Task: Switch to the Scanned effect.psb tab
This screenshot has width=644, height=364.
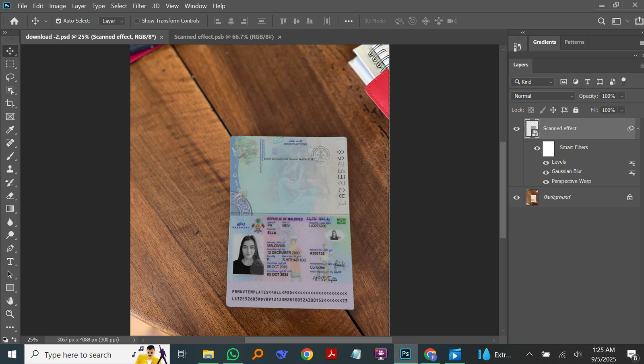Action: click(223, 37)
